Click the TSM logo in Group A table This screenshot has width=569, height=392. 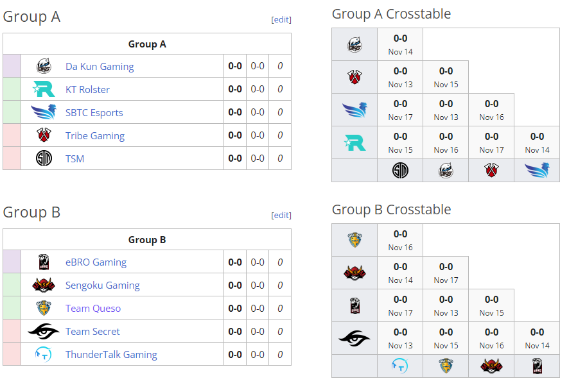[x=44, y=158]
